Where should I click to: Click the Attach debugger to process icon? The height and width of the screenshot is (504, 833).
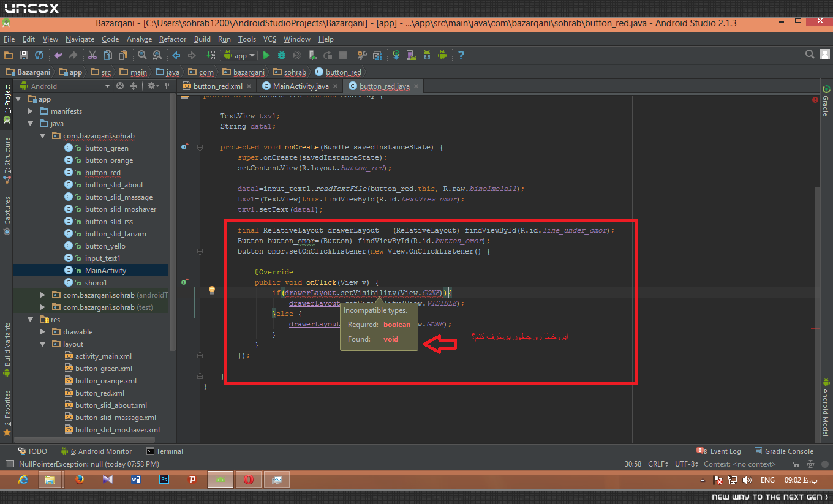pyautogui.click(x=312, y=55)
